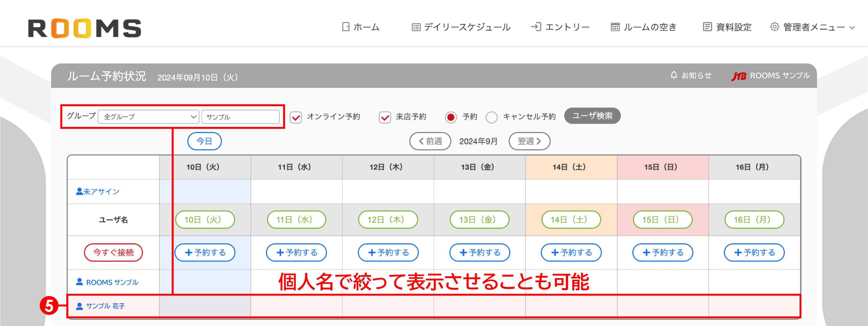Click the サンプル text input field
868x326 pixels.
pyautogui.click(x=241, y=117)
